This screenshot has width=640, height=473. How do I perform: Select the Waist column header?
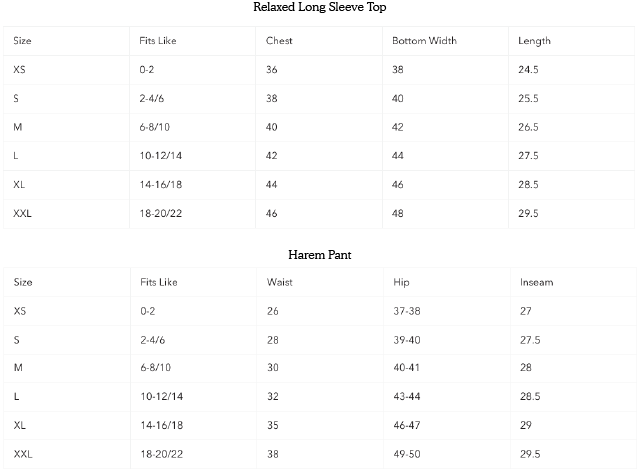point(279,282)
